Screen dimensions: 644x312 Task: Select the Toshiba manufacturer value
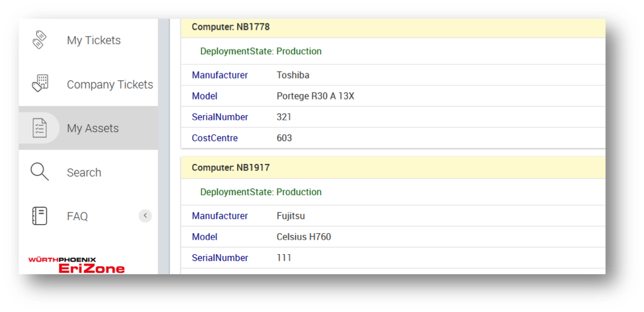(293, 75)
